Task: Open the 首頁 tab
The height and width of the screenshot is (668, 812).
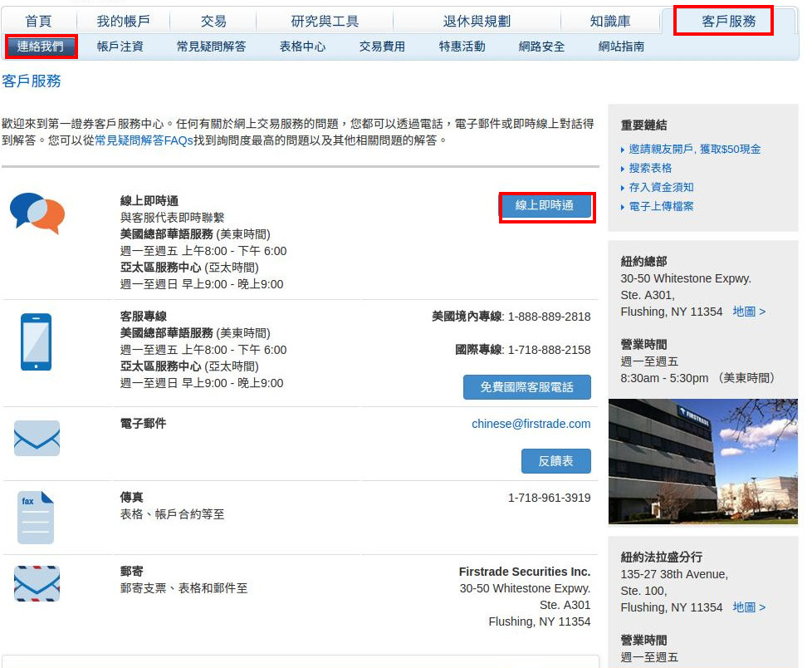Action: [x=39, y=22]
